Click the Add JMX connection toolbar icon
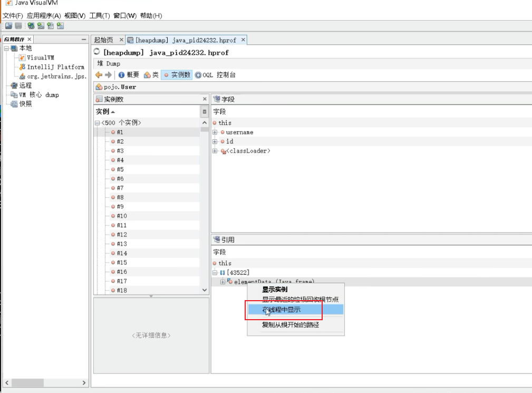532x393 pixels. [x=41, y=26]
